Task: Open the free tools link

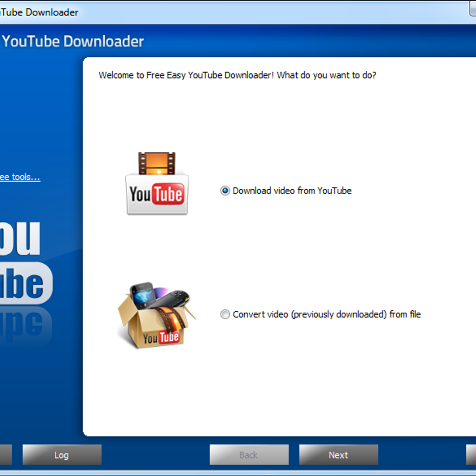Action: (19, 177)
